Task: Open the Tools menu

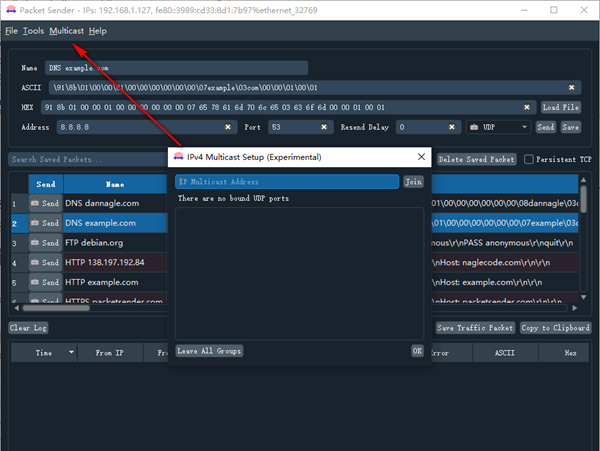Action: 33,31
